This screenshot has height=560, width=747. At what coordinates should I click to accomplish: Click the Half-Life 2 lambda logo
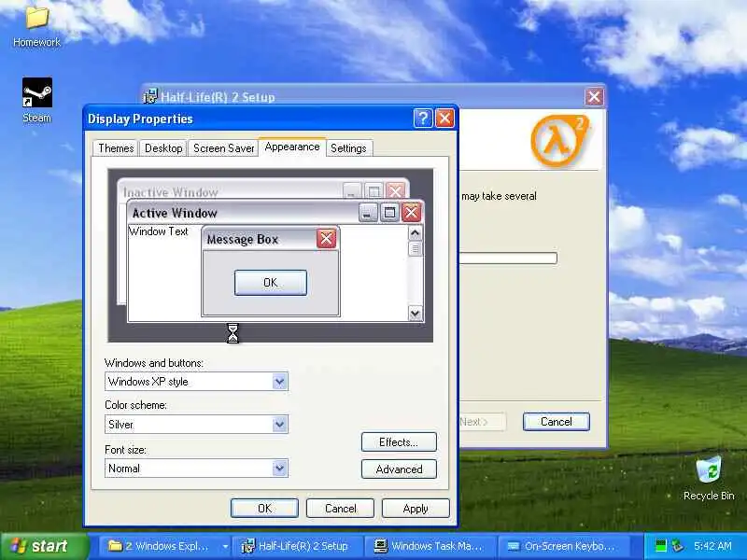(559, 141)
